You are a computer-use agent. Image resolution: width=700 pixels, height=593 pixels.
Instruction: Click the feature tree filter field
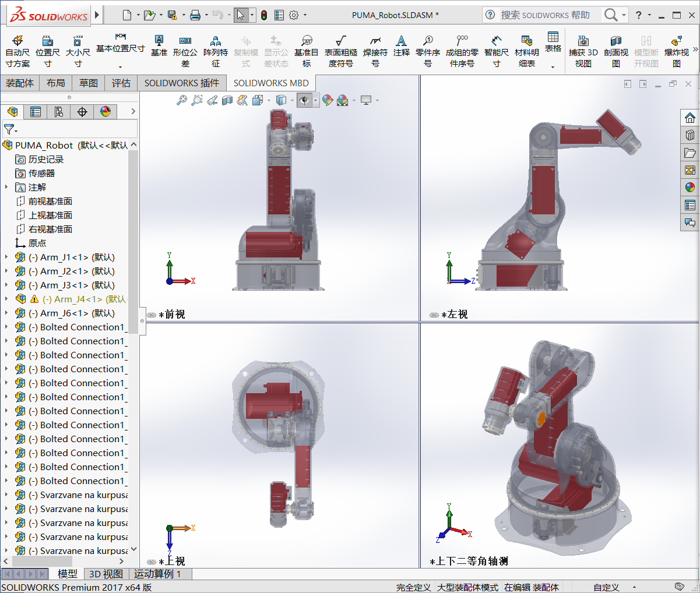coord(69,129)
